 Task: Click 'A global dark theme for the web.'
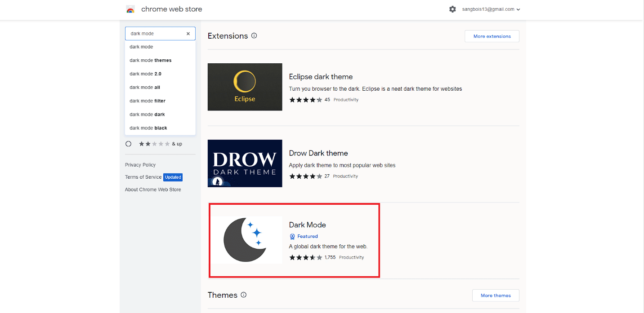328,246
